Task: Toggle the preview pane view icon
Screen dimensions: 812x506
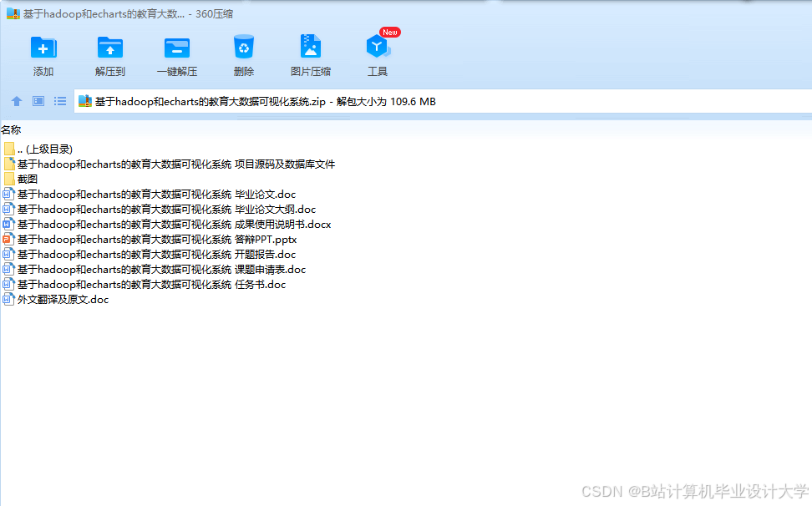Action: click(37, 101)
